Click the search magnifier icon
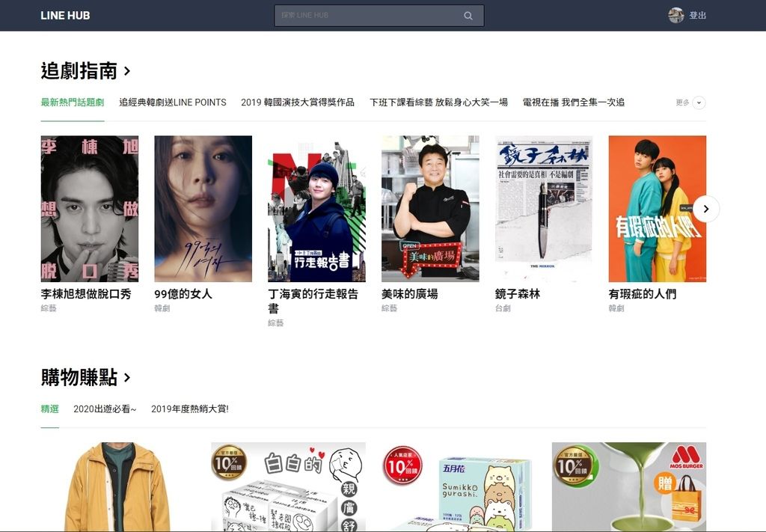The image size is (766, 532). click(x=468, y=16)
